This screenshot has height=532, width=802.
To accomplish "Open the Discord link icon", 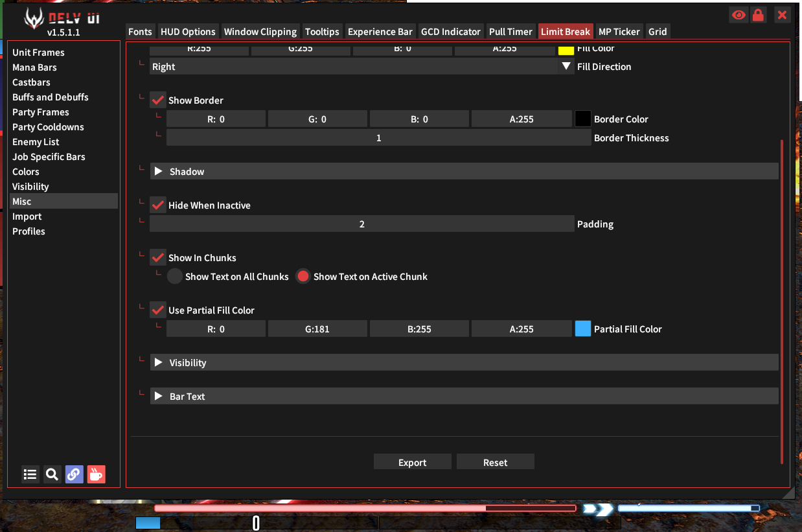I will (74, 474).
